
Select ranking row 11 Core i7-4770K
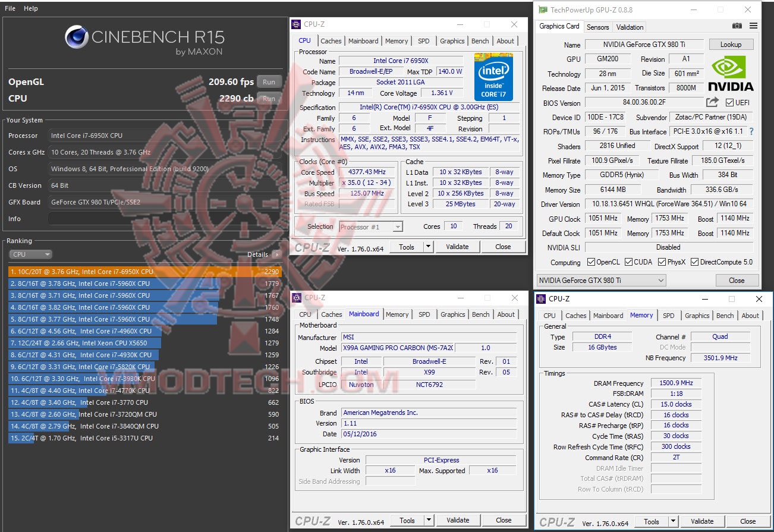pos(145,391)
